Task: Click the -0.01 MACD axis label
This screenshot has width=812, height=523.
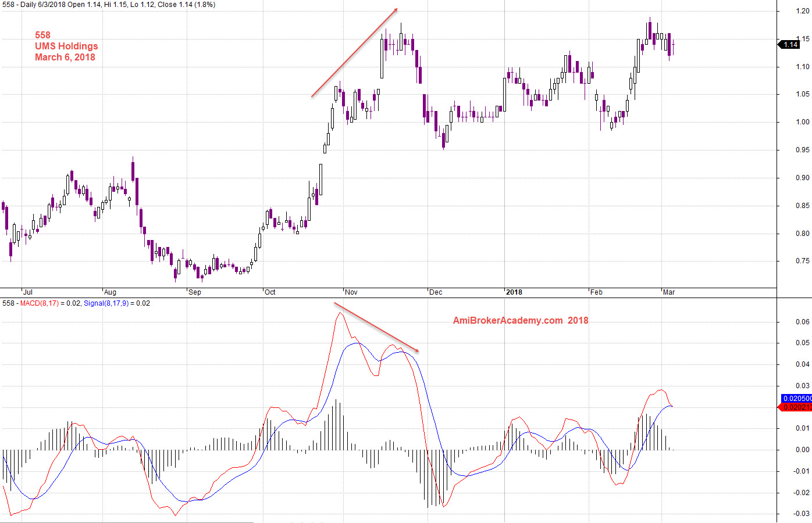Action: point(802,471)
